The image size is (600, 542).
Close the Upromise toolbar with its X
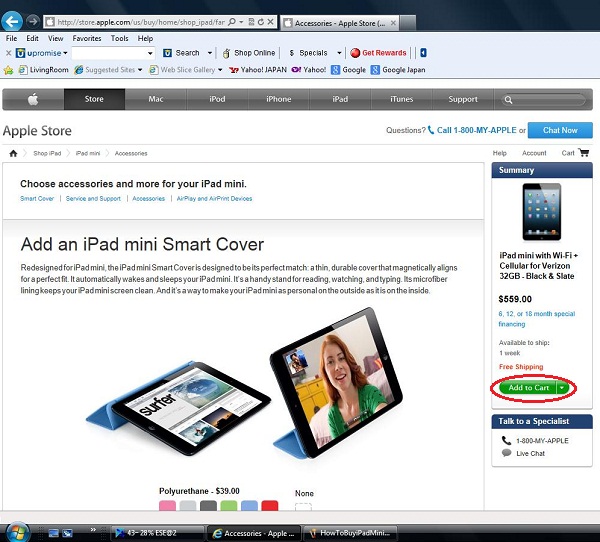pos(8,53)
